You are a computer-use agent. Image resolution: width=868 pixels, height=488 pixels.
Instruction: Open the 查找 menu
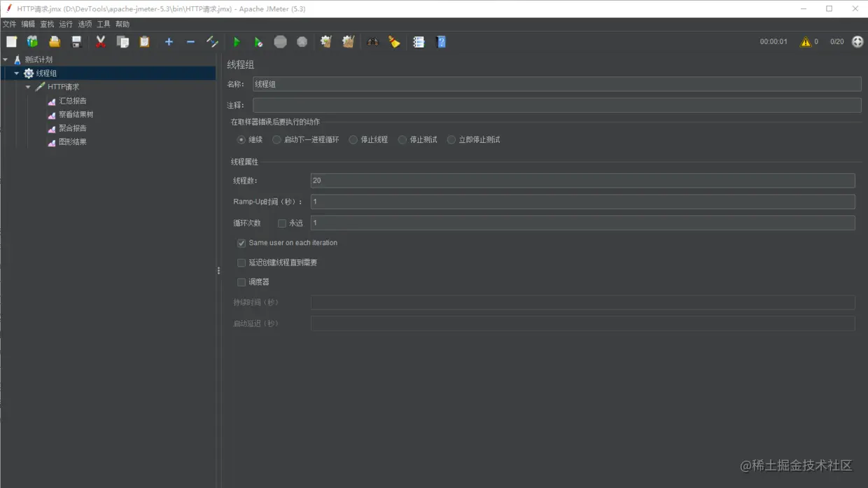47,25
